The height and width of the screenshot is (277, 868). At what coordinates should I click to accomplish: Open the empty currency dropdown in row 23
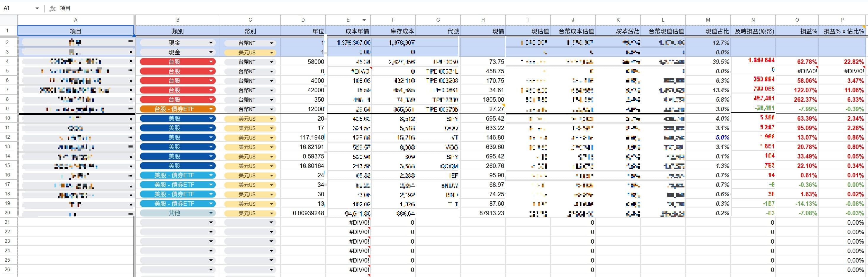pyautogui.click(x=271, y=241)
